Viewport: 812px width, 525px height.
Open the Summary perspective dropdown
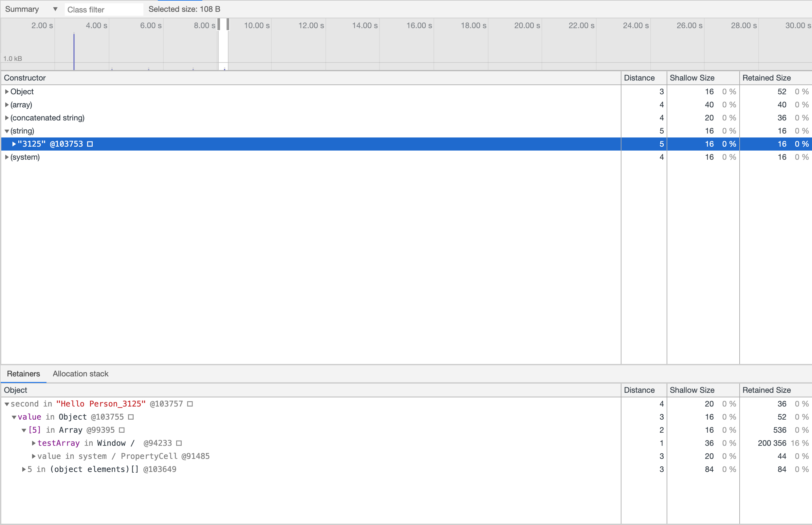pos(31,9)
